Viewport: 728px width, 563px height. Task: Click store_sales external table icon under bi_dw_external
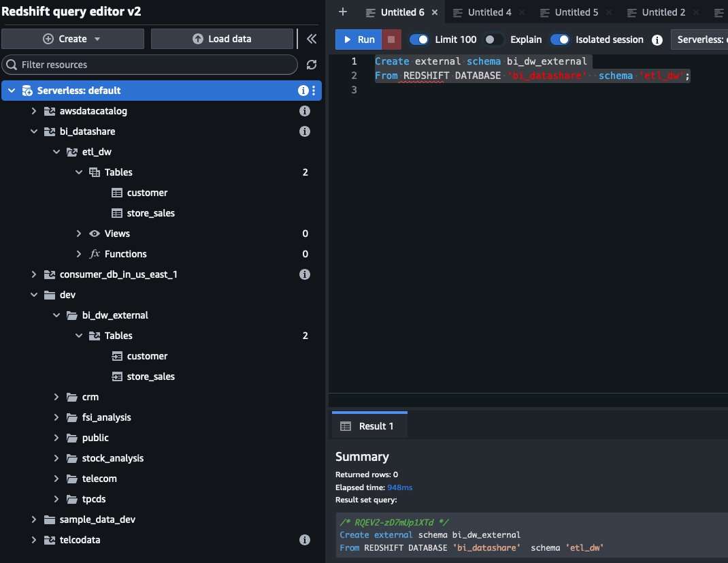click(x=117, y=376)
